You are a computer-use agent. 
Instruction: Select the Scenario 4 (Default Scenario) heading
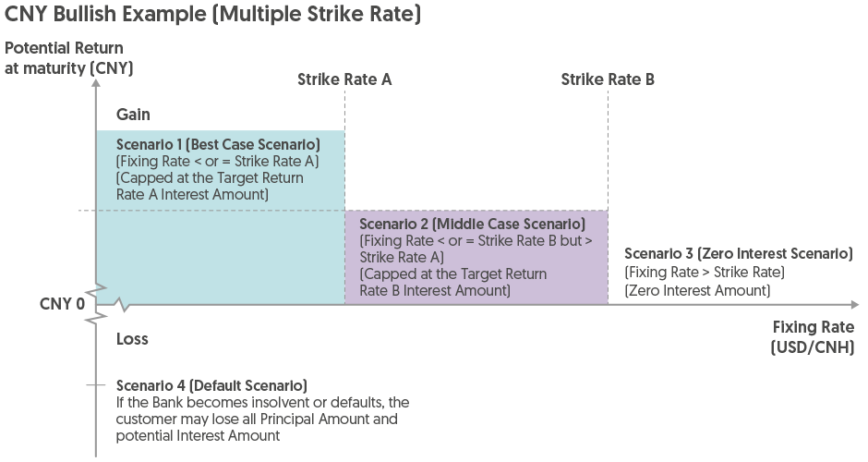[x=211, y=384]
